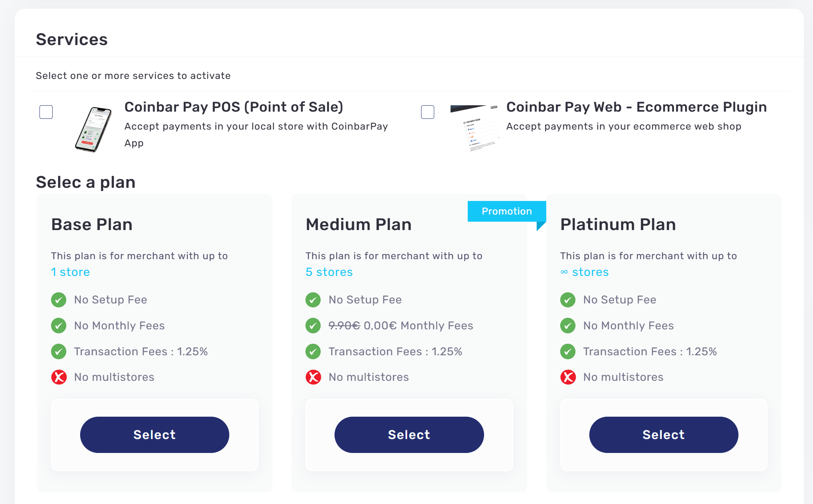Image resolution: width=813 pixels, height=504 pixels.
Task: Click Platinum Plan's green Transaction Fees checkmark
Action: [568, 352]
